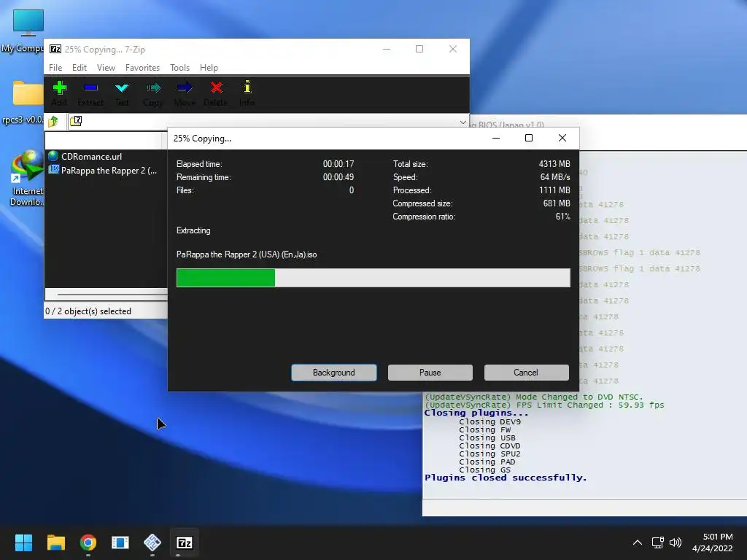This screenshot has width=747, height=560.
Task: Click the Compressed size value 681 MB
Action: click(x=557, y=203)
